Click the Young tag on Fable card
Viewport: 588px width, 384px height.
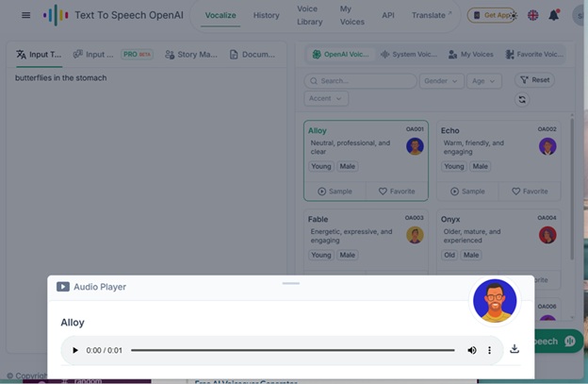(x=321, y=255)
